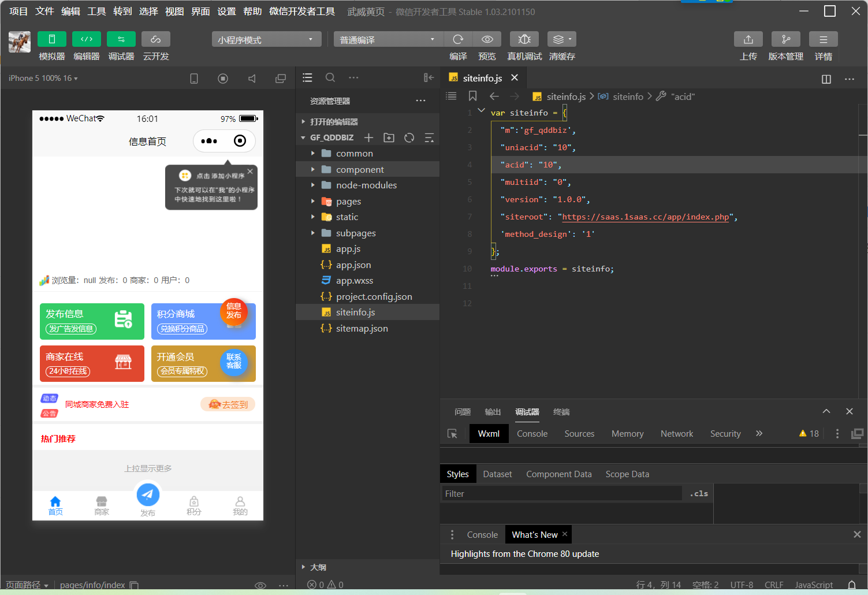The height and width of the screenshot is (595, 868).
Task: Open Cloud Development (云开发)
Action: click(156, 39)
